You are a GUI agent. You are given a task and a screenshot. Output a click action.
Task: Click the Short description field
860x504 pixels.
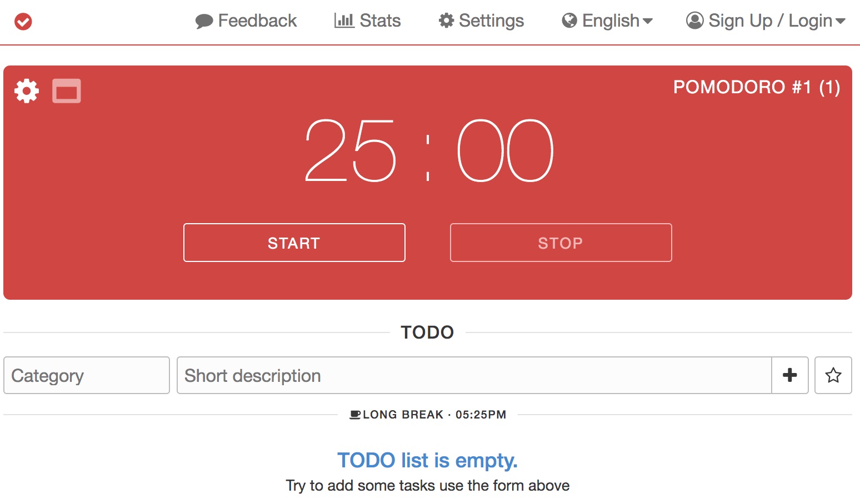click(x=474, y=375)
